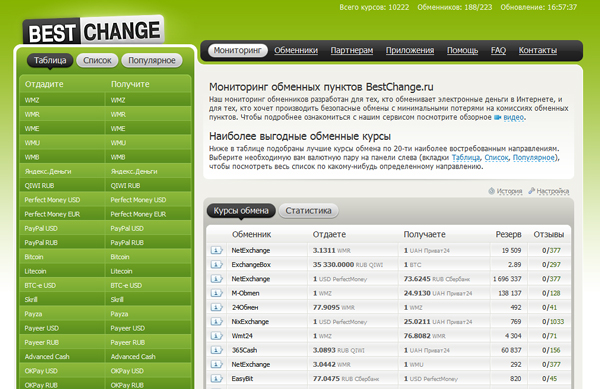The image size is (600, 389).
Task: Click info icon next to M-Obmen
Action: tap(216, 293)
